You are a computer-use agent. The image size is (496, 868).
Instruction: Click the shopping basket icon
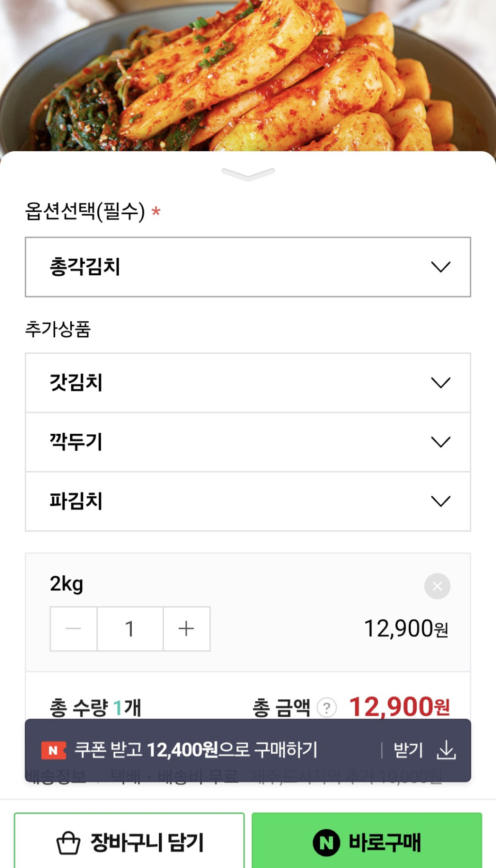click(68, 842)
